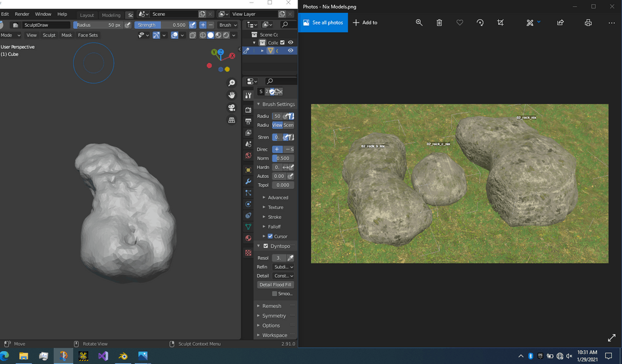Select the pan view hand icon
The height and width of the screenshot is (364, 622).
[232, 95]
